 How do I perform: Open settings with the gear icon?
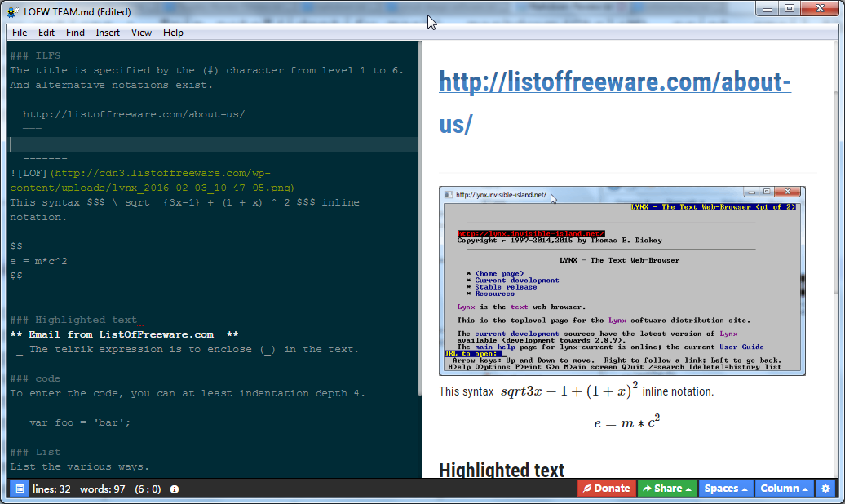tap(825, 489)
